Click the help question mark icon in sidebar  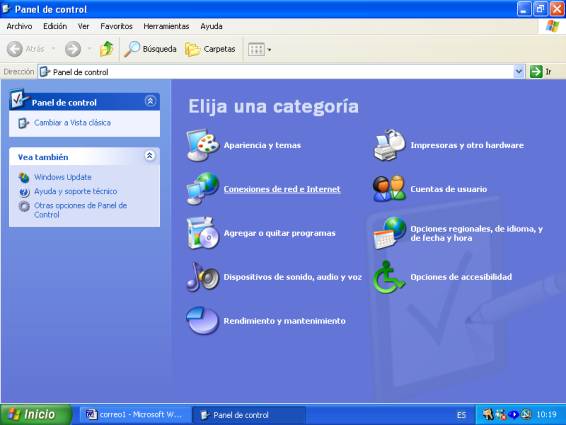tap(24, 191)
